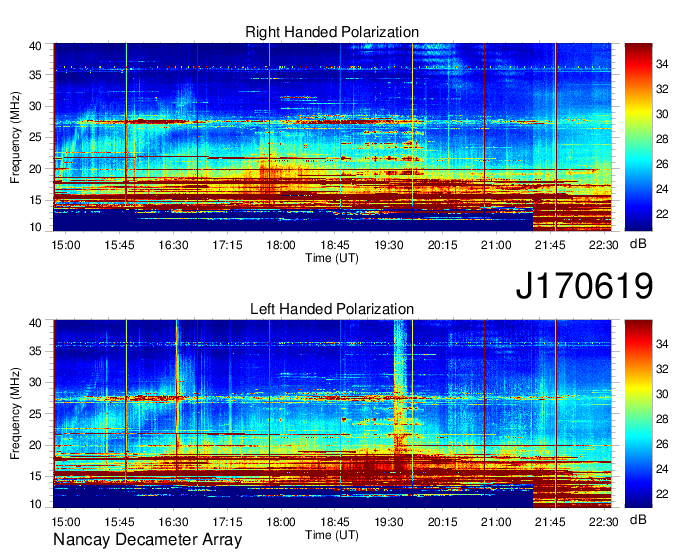680x552 pixels.
Task: Click the 20:15 tick under right-handed plot
Action: 442,245
